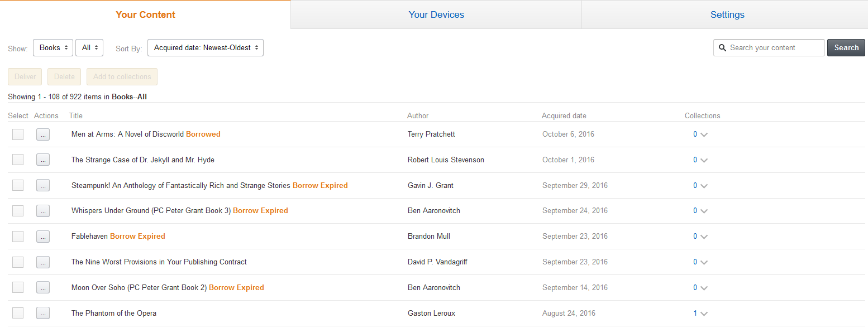This screenshot has width=868, height=328.
Task: Switch to Your Devices tab
Action: coord(436,15)
